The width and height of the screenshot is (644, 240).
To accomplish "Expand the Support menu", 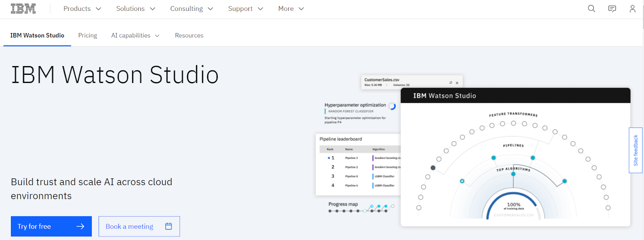I will click(246, 9).
